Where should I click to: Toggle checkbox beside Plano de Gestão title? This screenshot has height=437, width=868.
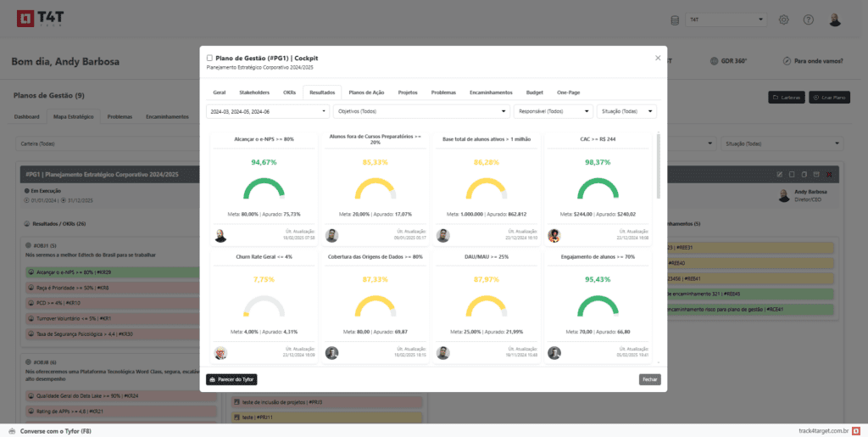pyautogui.click(x=210, y=58)
